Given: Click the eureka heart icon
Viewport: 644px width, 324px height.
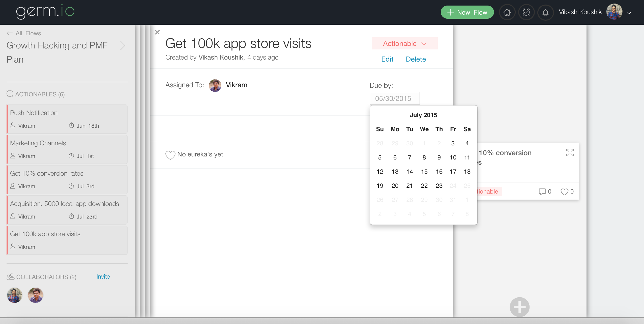Looking at the screenshot, I should (170, 155).
